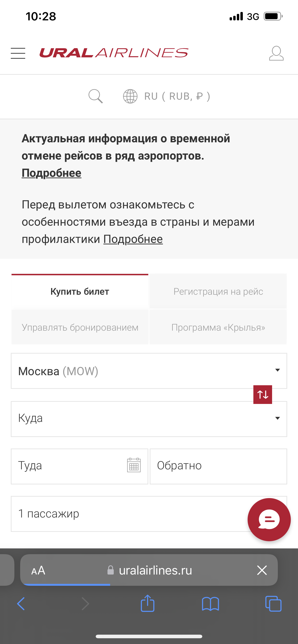The width and height of the screenshot is (298, 644).
Task: Open the user profile icon
Action: pos(276,53)
